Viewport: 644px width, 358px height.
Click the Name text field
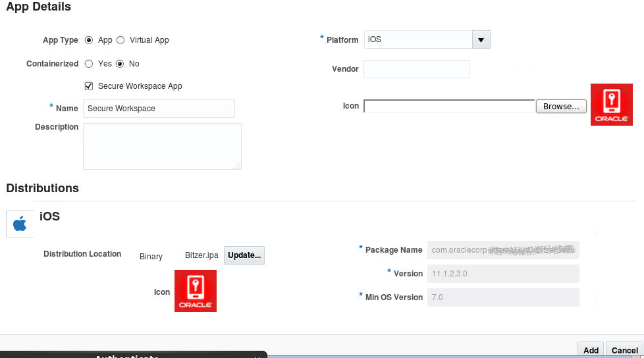click(x=159, y=109)
